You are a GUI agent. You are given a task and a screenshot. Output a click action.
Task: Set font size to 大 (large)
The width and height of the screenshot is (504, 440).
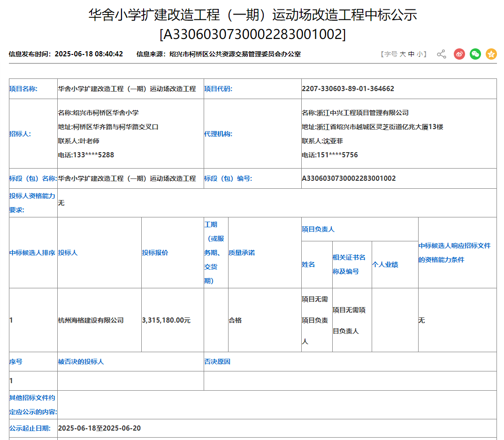point(403,54)
